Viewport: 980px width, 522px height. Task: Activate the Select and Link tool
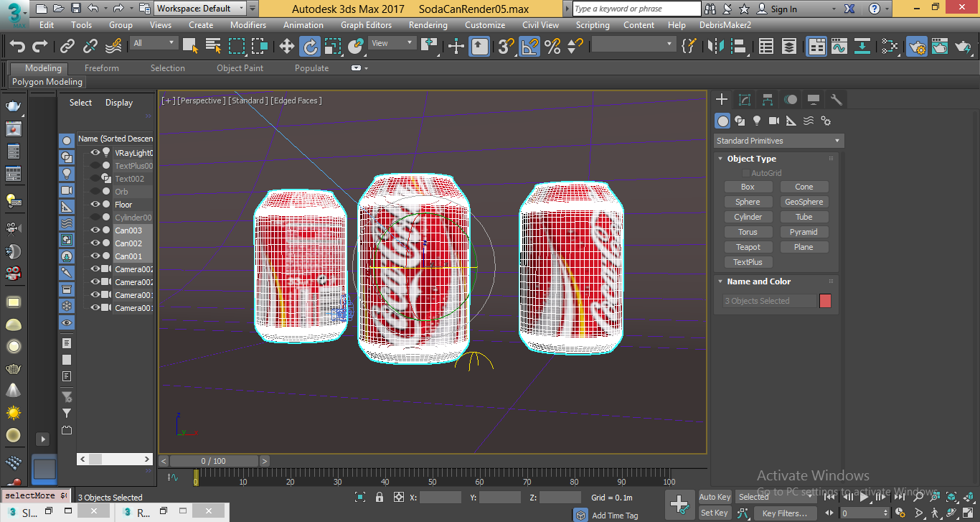[67, 47]
